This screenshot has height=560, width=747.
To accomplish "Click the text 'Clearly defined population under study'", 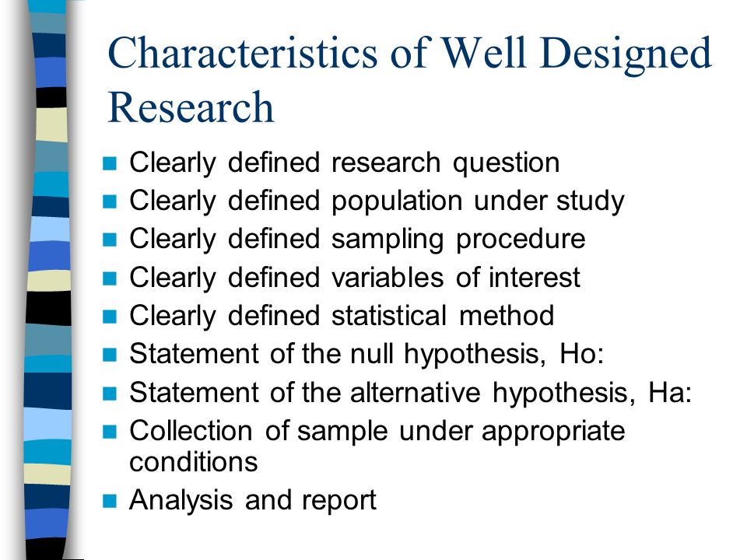I will (377, 201).
